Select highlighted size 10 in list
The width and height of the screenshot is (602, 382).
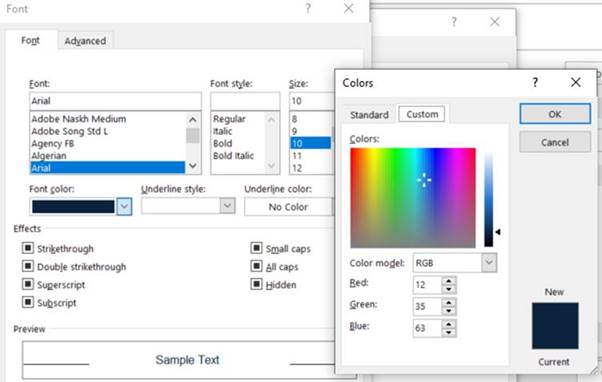coord(310,143)
